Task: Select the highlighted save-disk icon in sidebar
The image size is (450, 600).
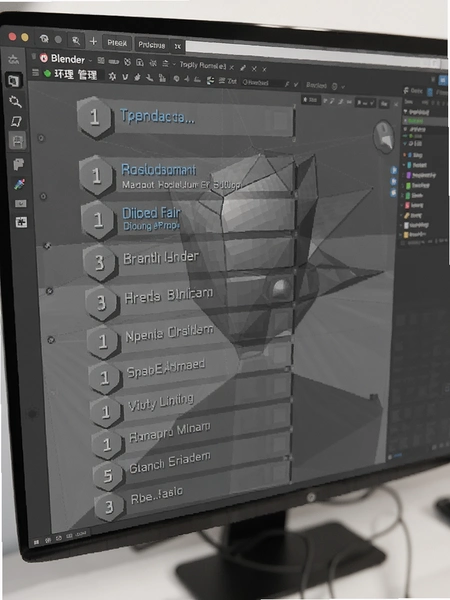Action: pos(17,141)
